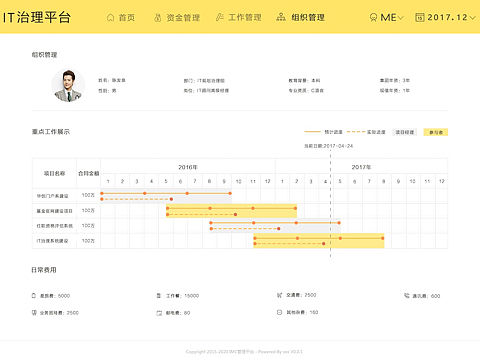Click the yellow Gantt bar ending August 2017
Image resolution: width=480 pixels, height=360 pixels.
coord(319,241)
